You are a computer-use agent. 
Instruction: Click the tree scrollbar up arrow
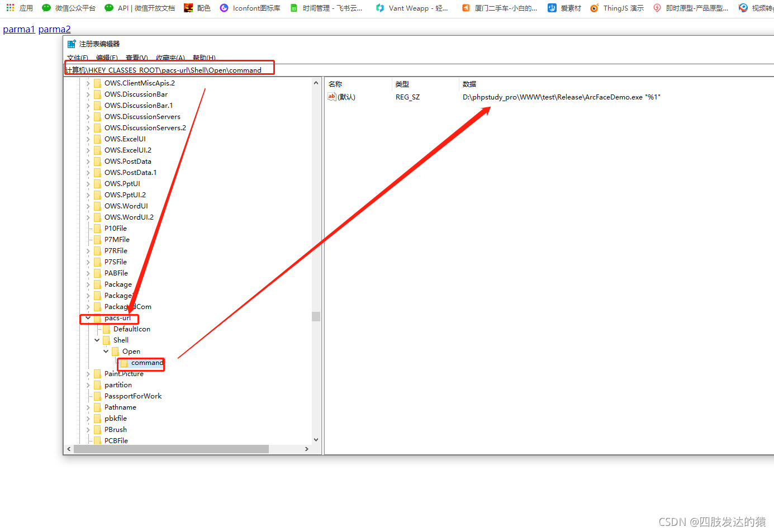pyautogui.click(x=316, y=83)
